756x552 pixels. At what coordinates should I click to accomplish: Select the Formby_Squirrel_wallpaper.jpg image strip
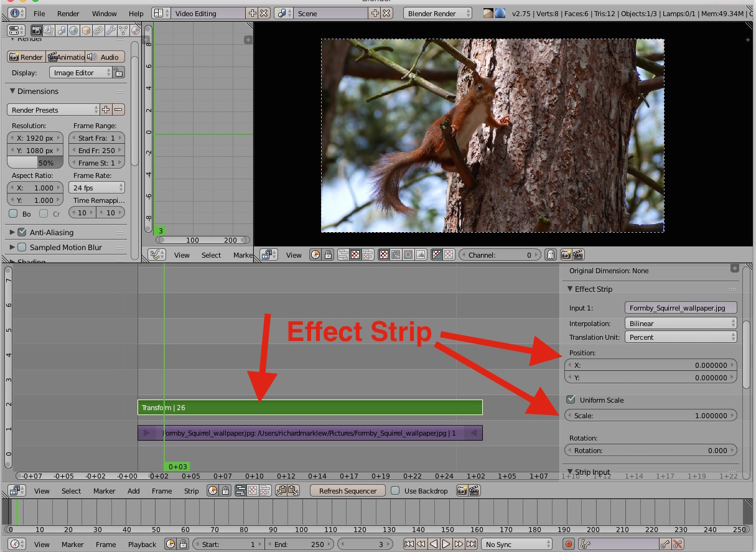coord(310,433)
